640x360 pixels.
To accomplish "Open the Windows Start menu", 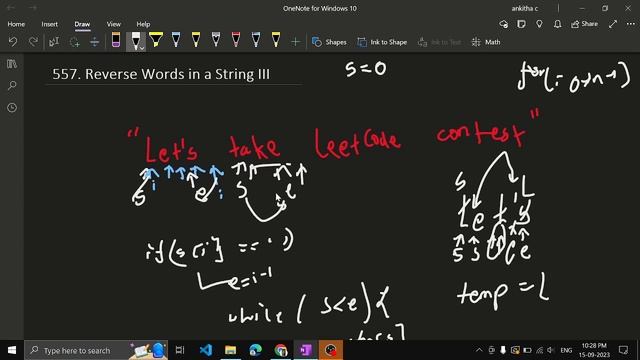I will (x=12, y=350).
